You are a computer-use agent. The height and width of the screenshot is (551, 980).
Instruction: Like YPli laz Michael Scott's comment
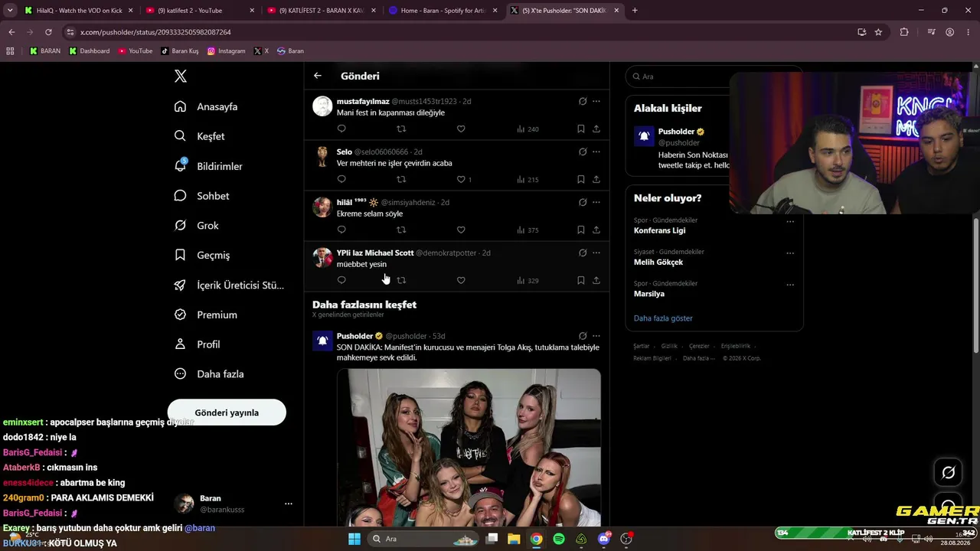461,280
